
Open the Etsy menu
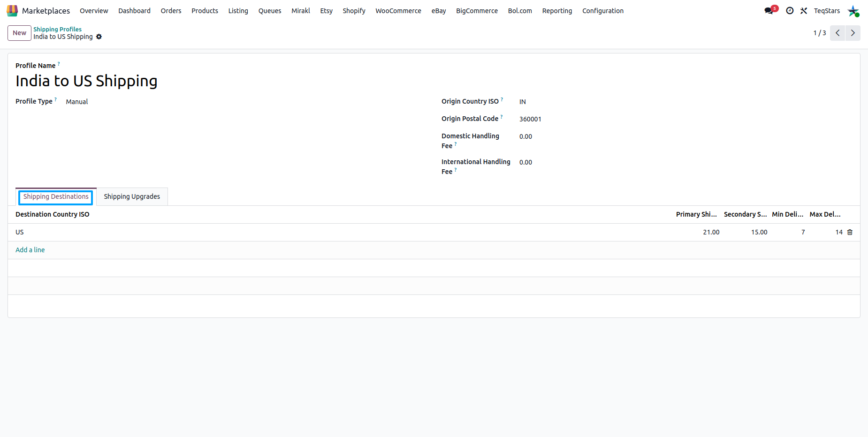click(x=326, y=11)
